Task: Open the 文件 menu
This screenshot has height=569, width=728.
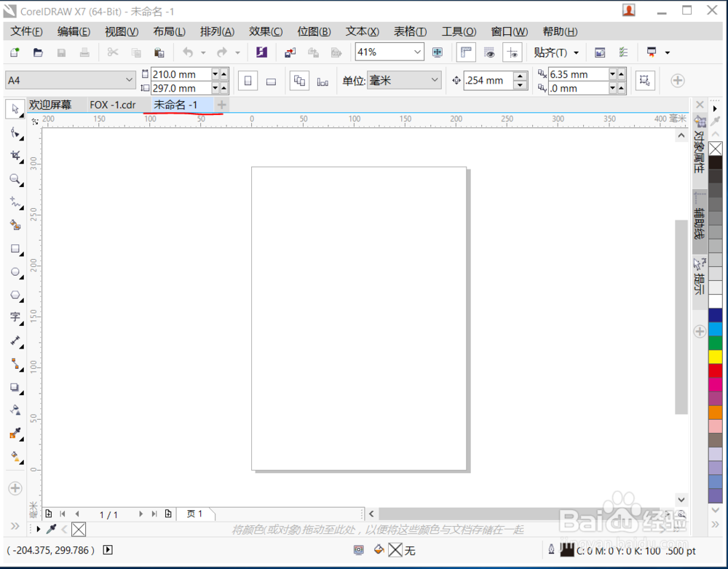Action: pos(26,31)
